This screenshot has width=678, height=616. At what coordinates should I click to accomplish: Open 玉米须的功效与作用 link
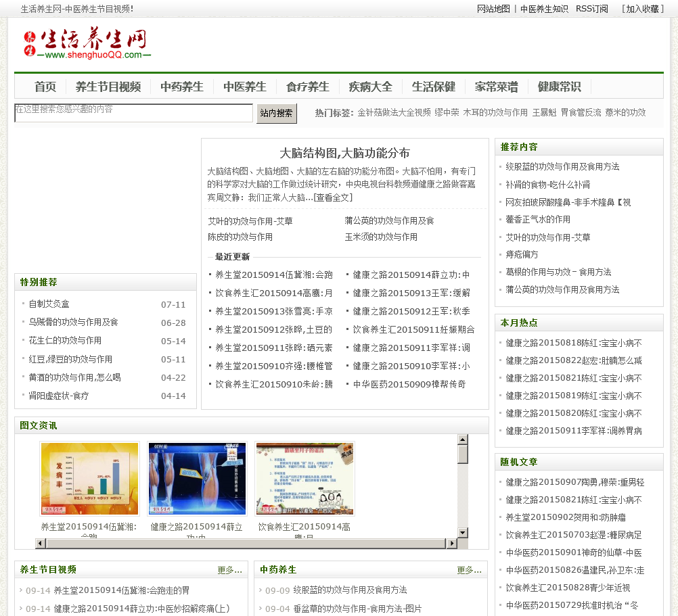[381, 237]
